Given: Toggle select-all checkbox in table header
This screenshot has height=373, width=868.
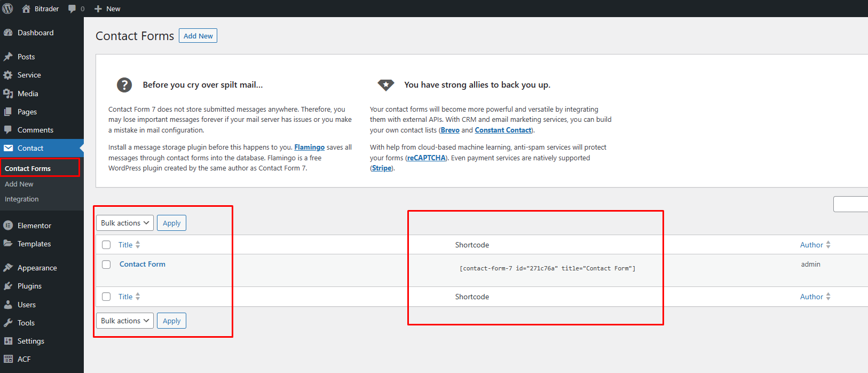Looking at the screenshot, I should (x=106, y=245).
